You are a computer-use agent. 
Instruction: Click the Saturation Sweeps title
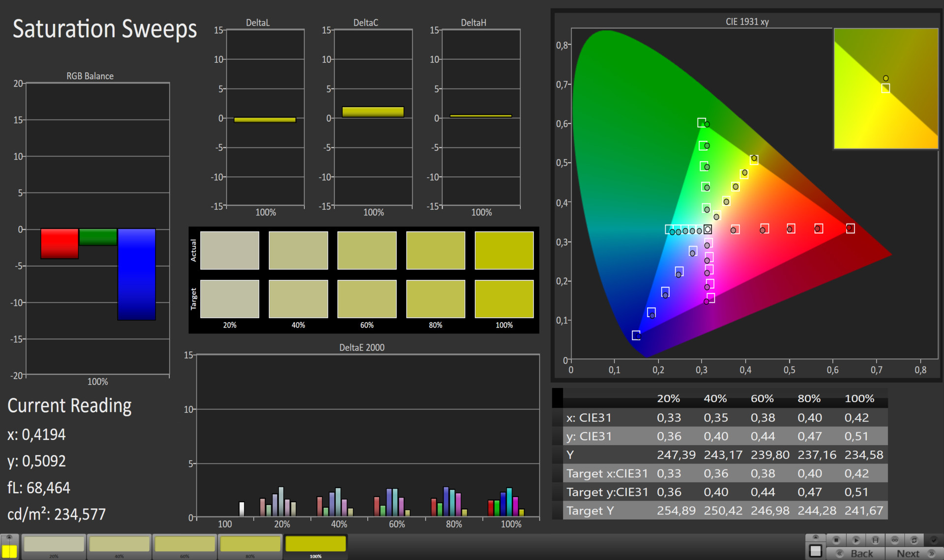pyautogui.click(x=105, y=29)
